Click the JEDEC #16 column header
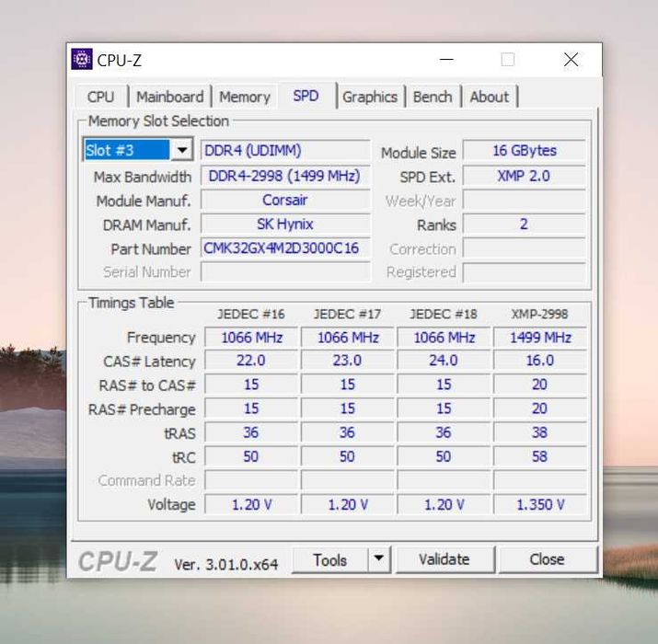This screenshot has width=658, height=644. point(251,314)
